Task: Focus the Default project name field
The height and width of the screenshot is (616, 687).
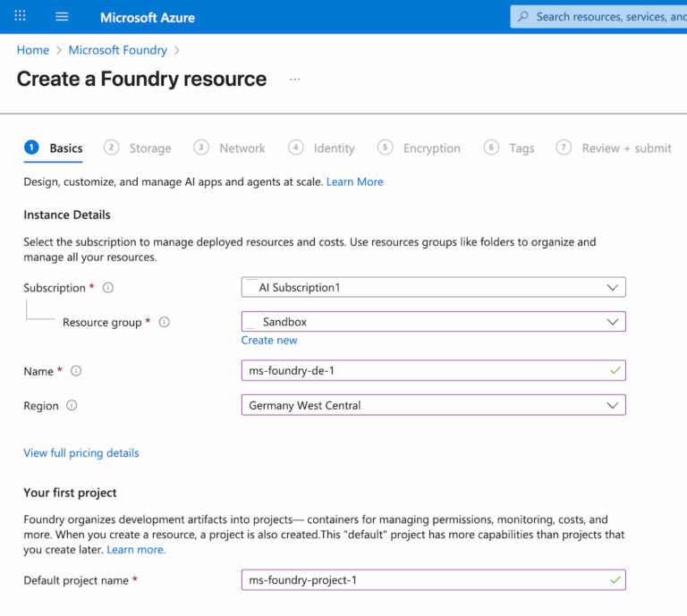Action: [433, 579]
